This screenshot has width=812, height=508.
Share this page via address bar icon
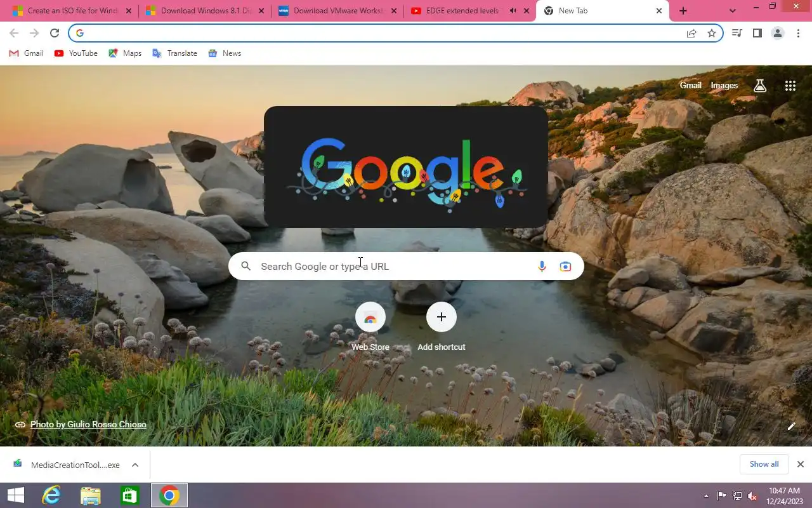coord(691,33)
